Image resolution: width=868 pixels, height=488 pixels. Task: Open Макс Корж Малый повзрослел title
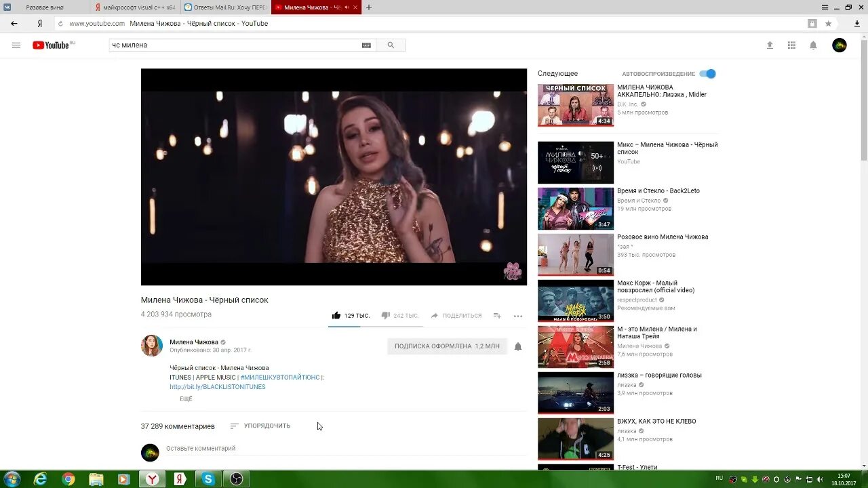(656, 287)
